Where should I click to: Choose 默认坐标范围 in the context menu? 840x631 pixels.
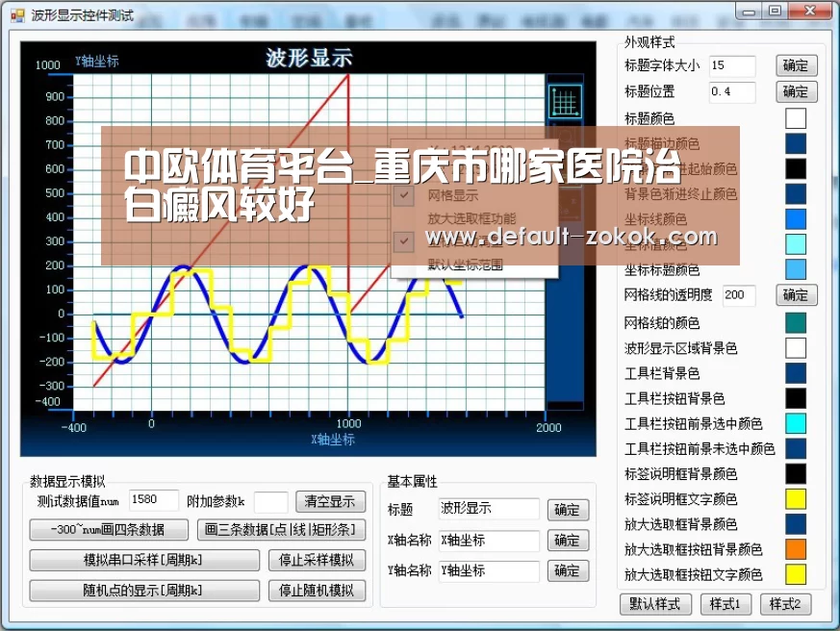tap(465, 265)
